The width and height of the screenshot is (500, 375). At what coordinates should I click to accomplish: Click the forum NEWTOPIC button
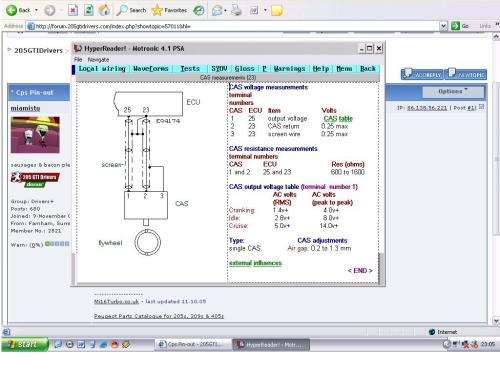(466, 74)
